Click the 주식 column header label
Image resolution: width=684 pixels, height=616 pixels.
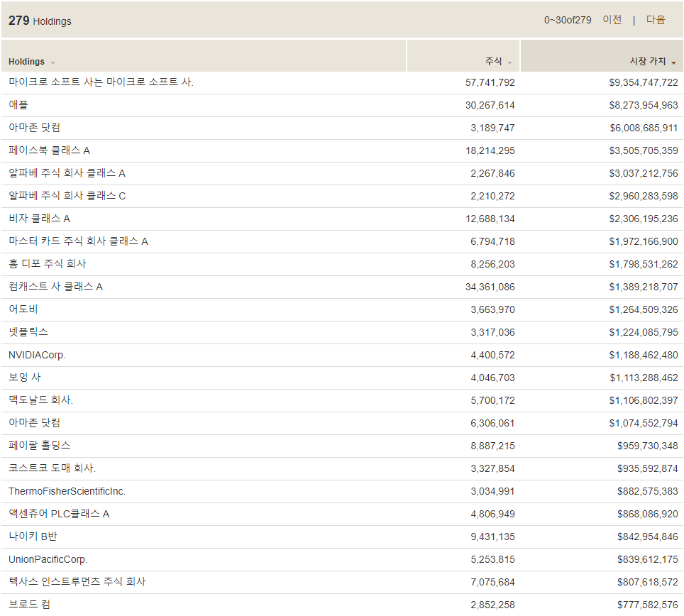pyautogui.click(x=493, y=62)
